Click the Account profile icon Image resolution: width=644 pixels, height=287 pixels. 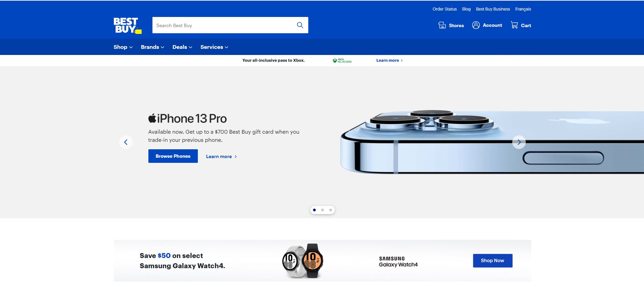pos(476,25)
